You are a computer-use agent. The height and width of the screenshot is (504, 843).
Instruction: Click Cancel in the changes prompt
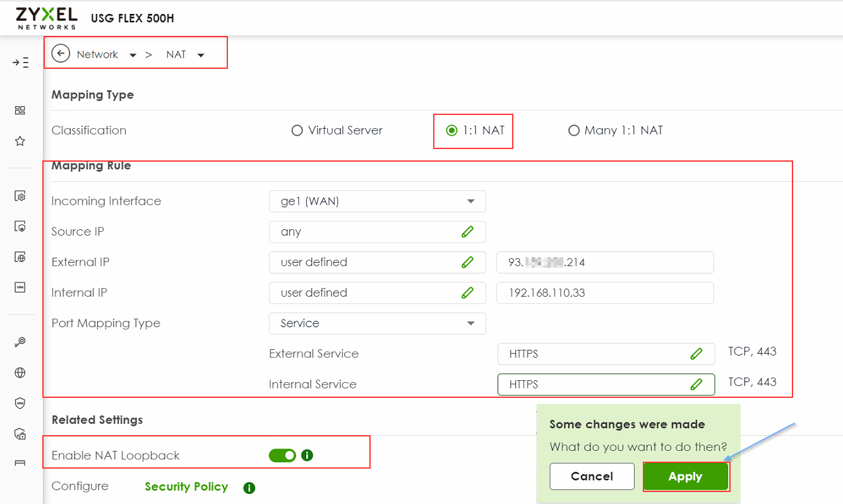click(592, 476)
